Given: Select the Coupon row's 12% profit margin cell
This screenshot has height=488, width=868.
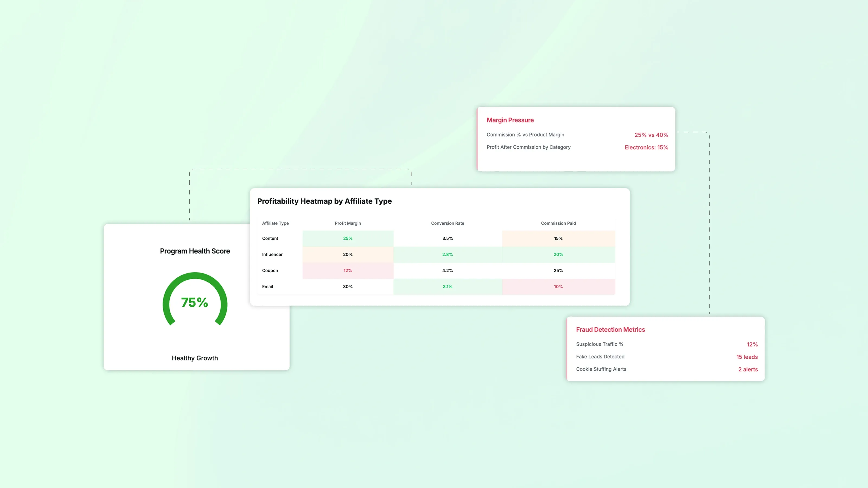Looking at the screenshot, I should point(348,271).
